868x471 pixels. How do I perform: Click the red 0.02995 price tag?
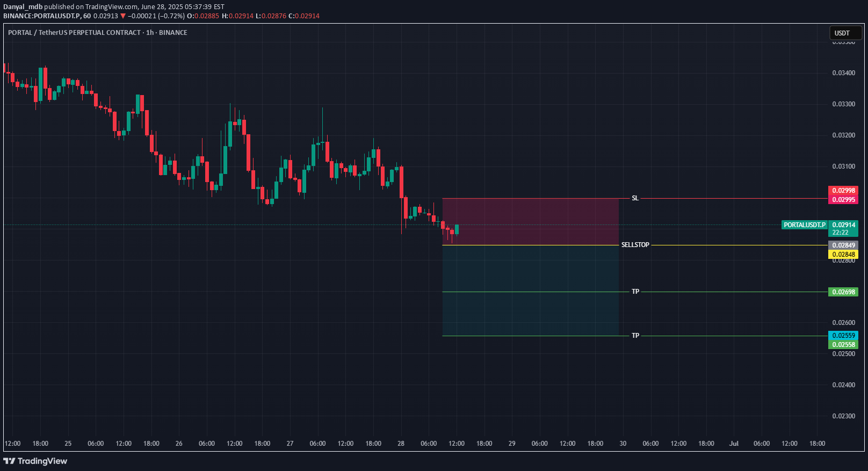coord(843,200)
